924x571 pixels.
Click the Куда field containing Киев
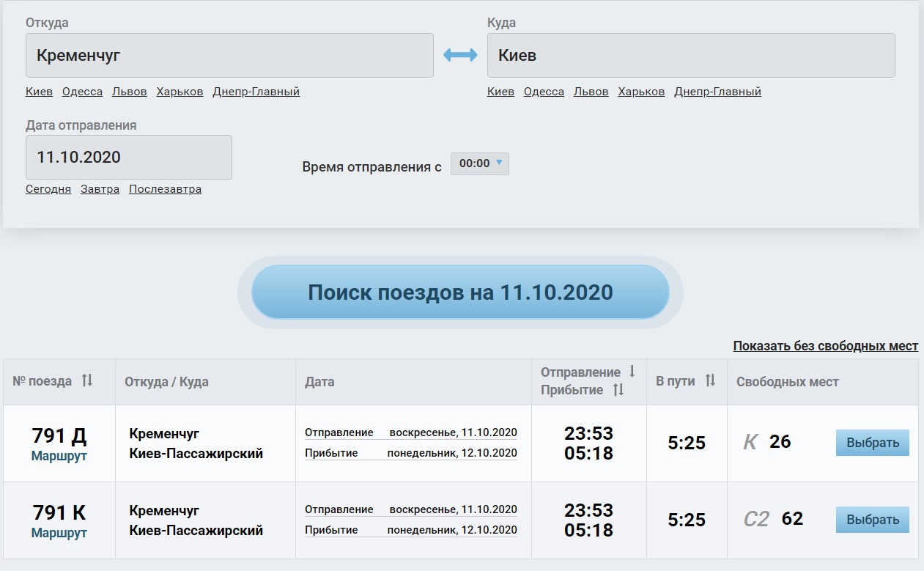tap(690, 55)
